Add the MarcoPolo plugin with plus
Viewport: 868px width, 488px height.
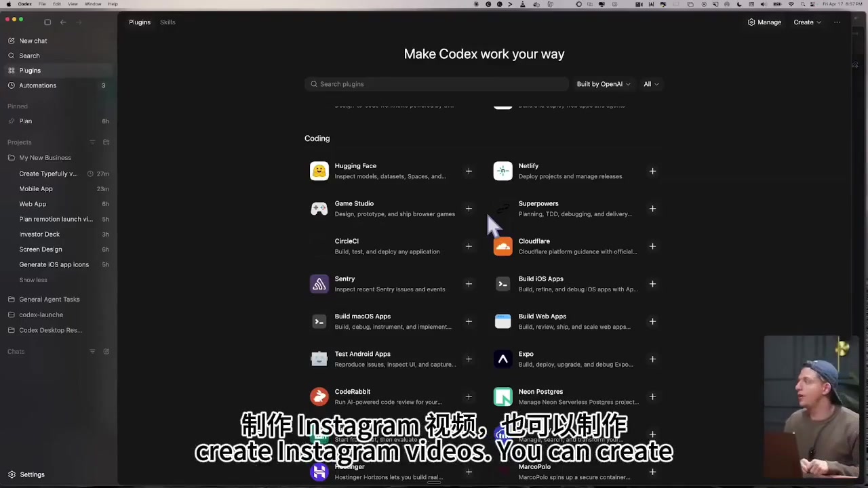(652, 472)
